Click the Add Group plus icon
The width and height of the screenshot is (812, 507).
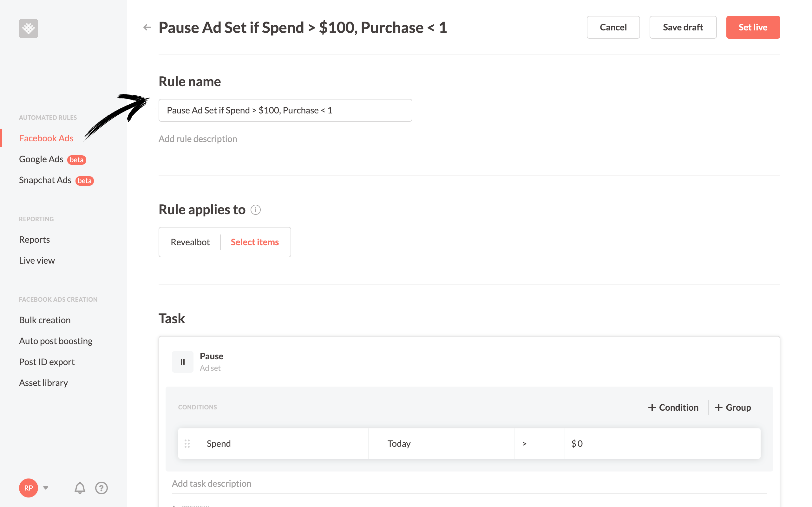718,408
